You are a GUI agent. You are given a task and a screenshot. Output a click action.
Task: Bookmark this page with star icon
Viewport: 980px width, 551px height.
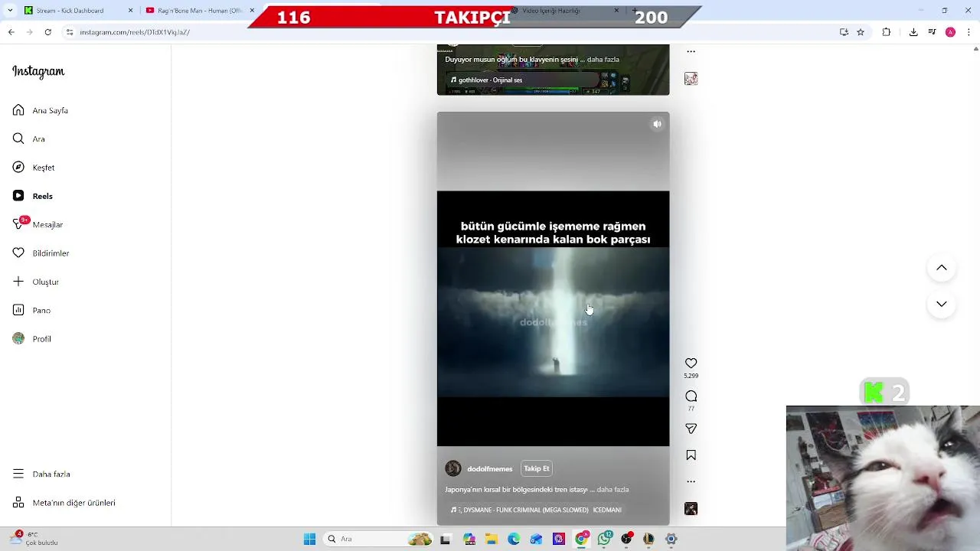[861, 32]
